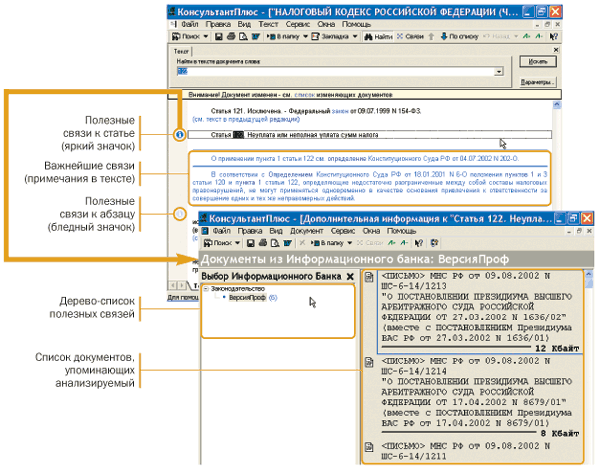Expand Поиск dropdown in Дополнительная информация window
Viewport: 600px width, 474px height.
pyautogui.click(x=237, y=243)
